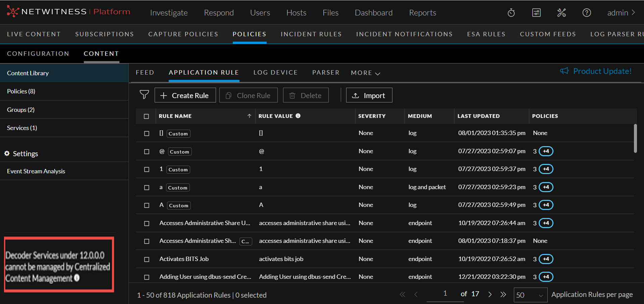
Task: Check the Activates BITS Job rule
Action: pyautogui.click(x=147, y=259)
